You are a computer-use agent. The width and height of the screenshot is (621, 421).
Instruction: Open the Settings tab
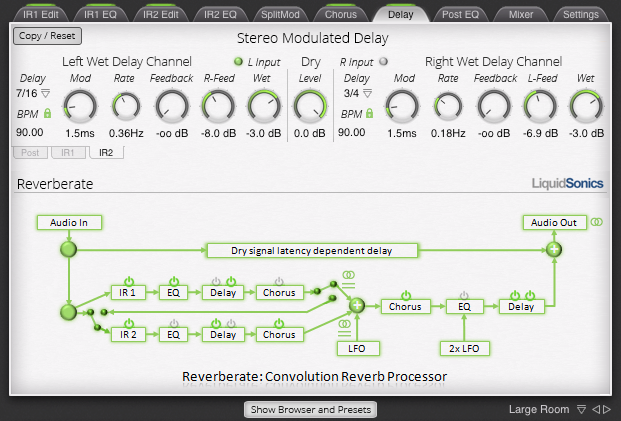click(581, 14)
